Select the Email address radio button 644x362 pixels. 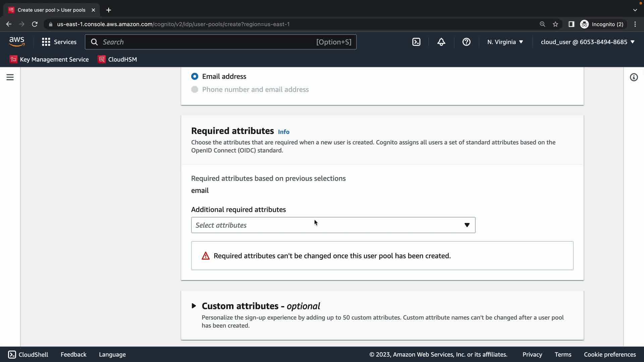(195, 76)
